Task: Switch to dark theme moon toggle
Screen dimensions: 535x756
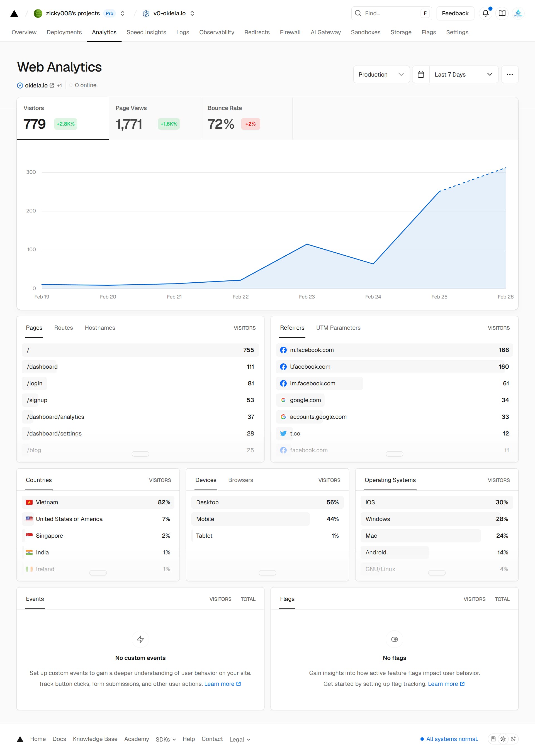Action: (x=513, y=739)
